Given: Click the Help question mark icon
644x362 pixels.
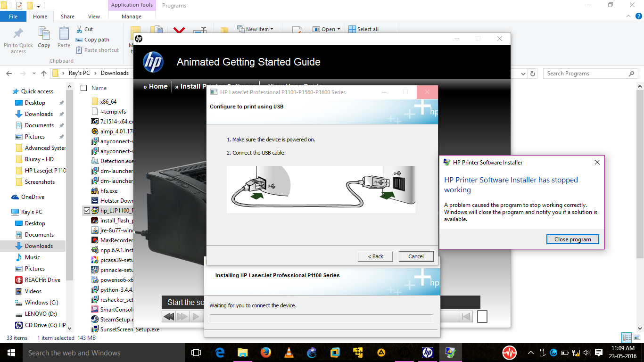Looking at the screenshot, I should pos(638,16).
